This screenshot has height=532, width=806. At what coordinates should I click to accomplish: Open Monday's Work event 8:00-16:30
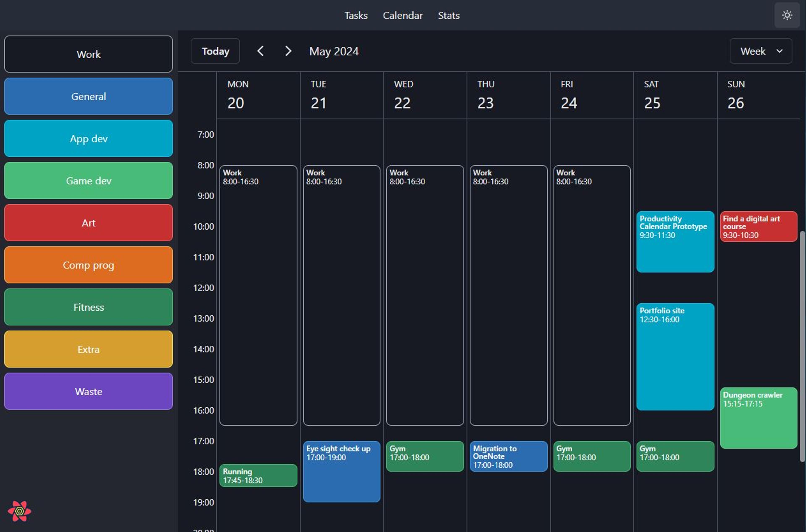coord(258,295)
